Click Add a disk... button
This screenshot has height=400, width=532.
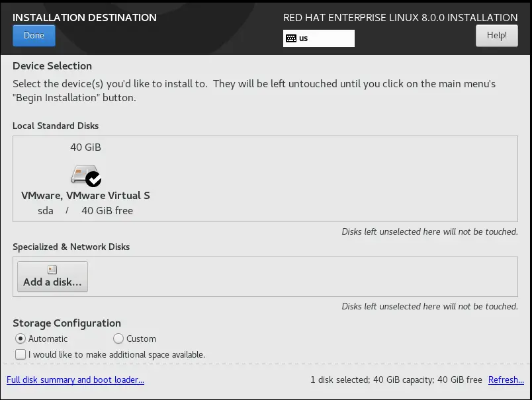pos(52,276)
